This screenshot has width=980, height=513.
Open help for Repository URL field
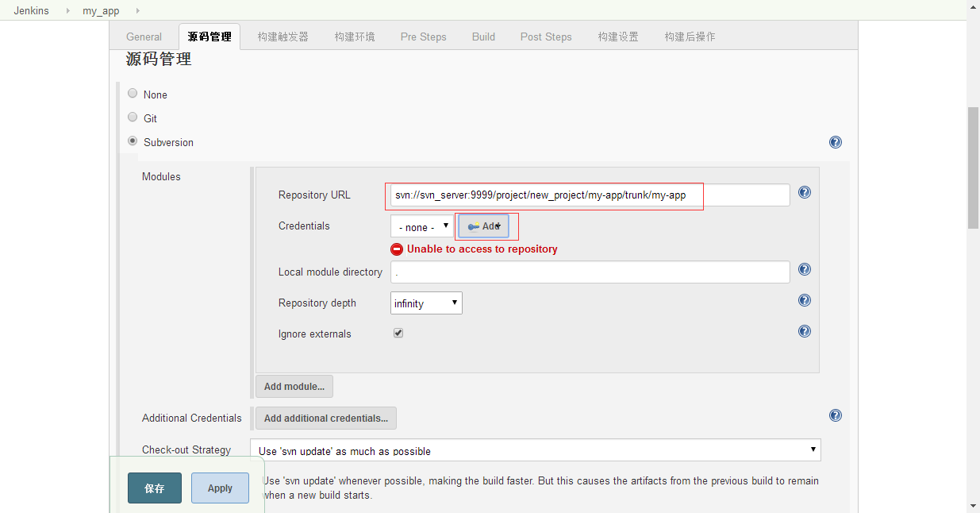[x=805, y=192]
